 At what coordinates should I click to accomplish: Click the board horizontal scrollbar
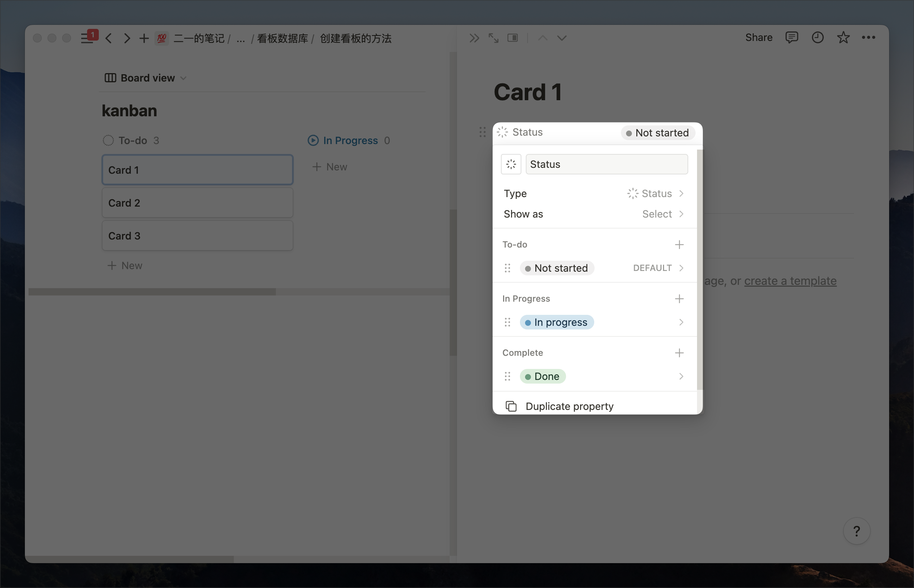coord(152,292)
